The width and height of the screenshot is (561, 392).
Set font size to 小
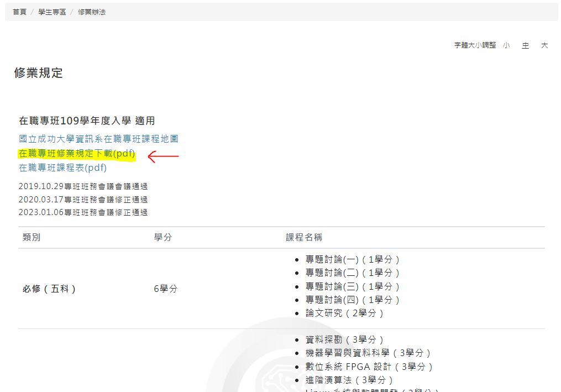(x=506, y=45)
